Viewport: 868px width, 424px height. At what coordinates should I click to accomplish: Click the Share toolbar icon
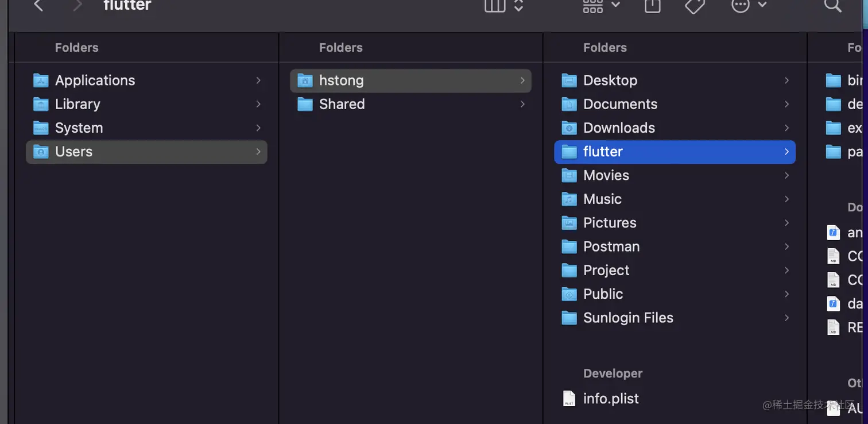tap(652, 6)
